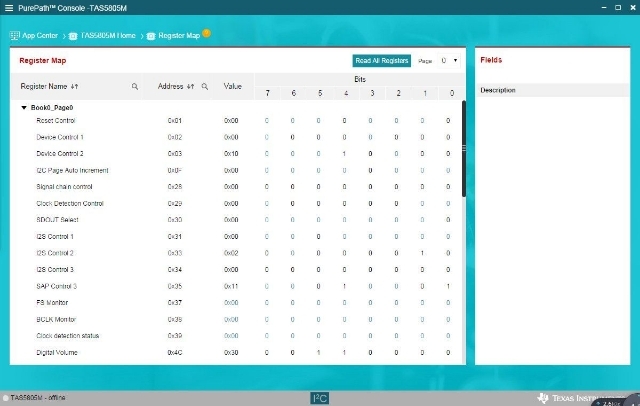Sort by Address arrows
This screenshot has width=640, height=406.
click(x=191, y=87)
